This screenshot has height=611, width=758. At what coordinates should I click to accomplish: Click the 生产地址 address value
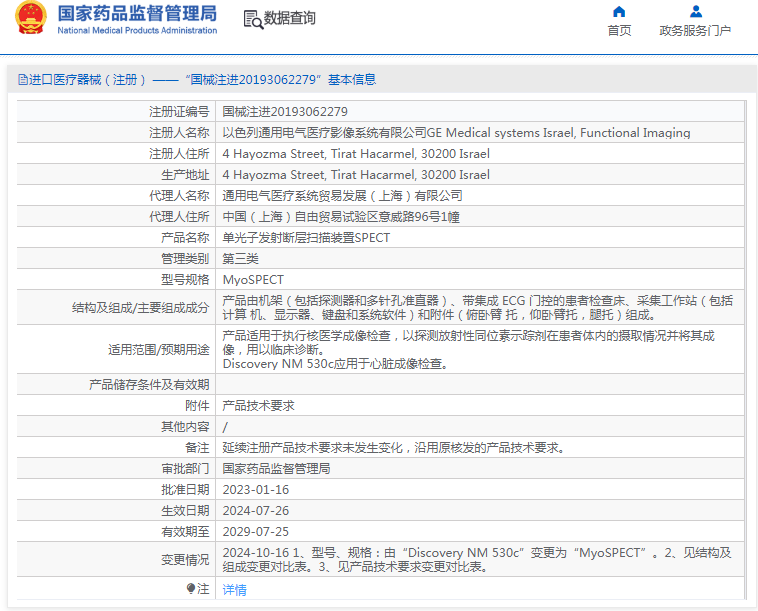tap(356, 175)
